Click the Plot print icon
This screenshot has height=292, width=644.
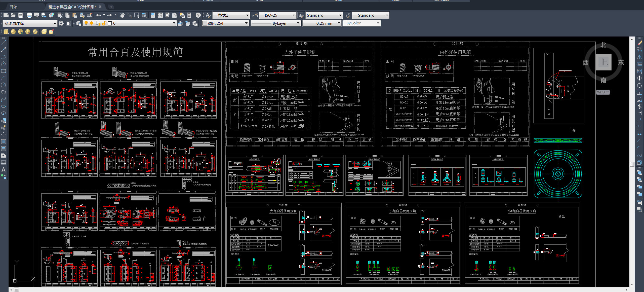coord(29,15)
